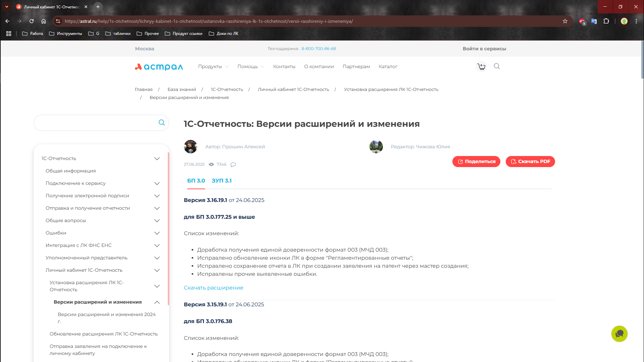Click the Поделиться button
644x362 pixels.
pyautogui.click(x=476, y=161)
